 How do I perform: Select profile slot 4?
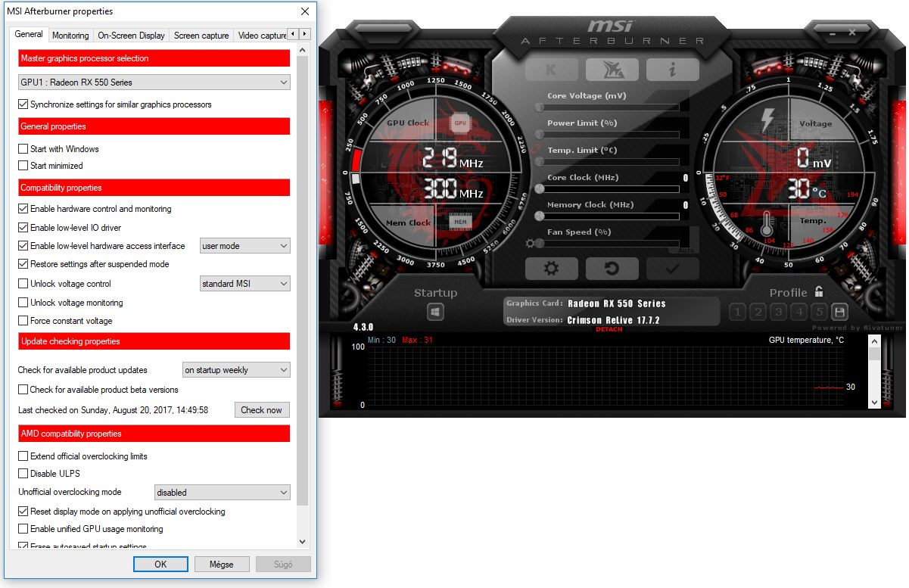tap(798, 312)
